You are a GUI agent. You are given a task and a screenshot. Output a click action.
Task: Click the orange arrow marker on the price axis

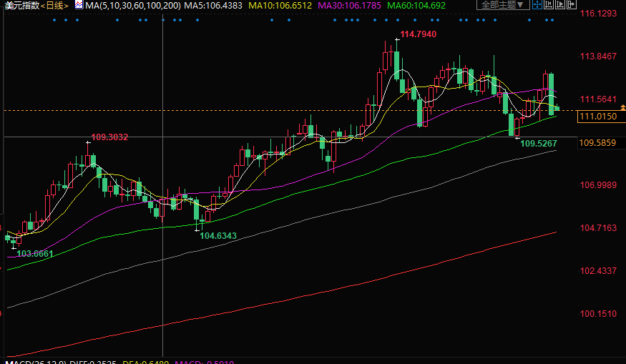pos(622,108)
